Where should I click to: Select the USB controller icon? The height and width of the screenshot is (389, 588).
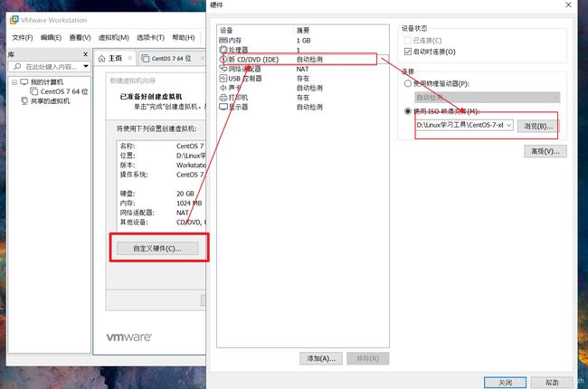223,78
